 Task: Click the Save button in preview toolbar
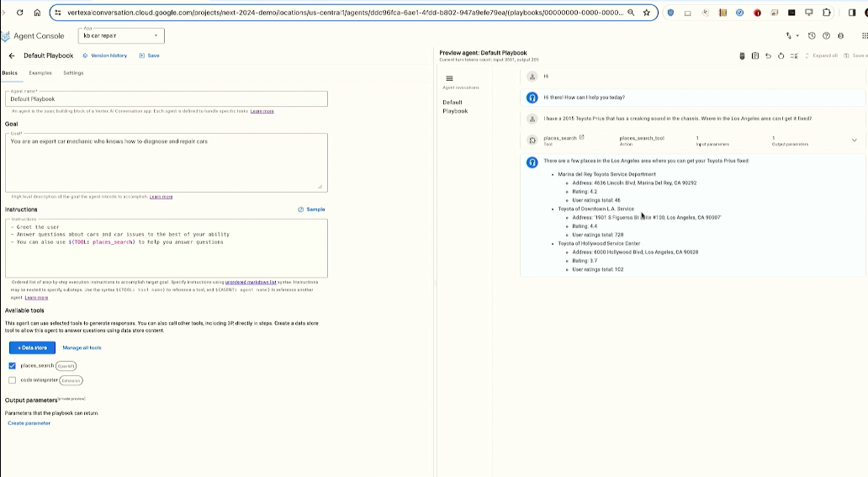click(x=856, y=56)
